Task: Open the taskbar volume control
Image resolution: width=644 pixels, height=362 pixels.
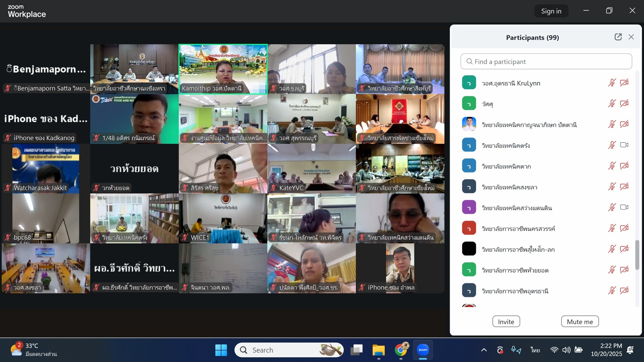Action: [x=566, y=350]
